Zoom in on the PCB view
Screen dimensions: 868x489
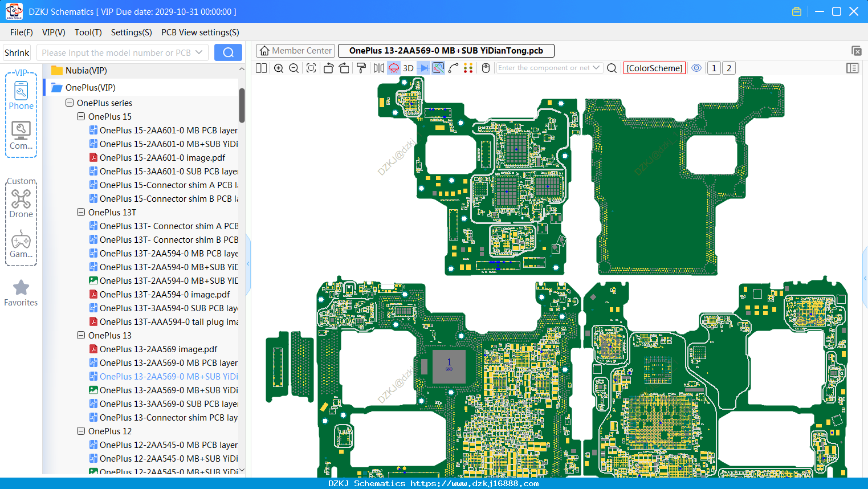[279, 68]
